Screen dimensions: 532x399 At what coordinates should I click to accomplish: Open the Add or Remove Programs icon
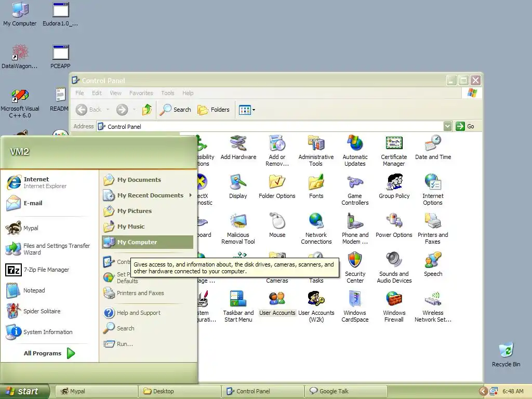[277, 151]
